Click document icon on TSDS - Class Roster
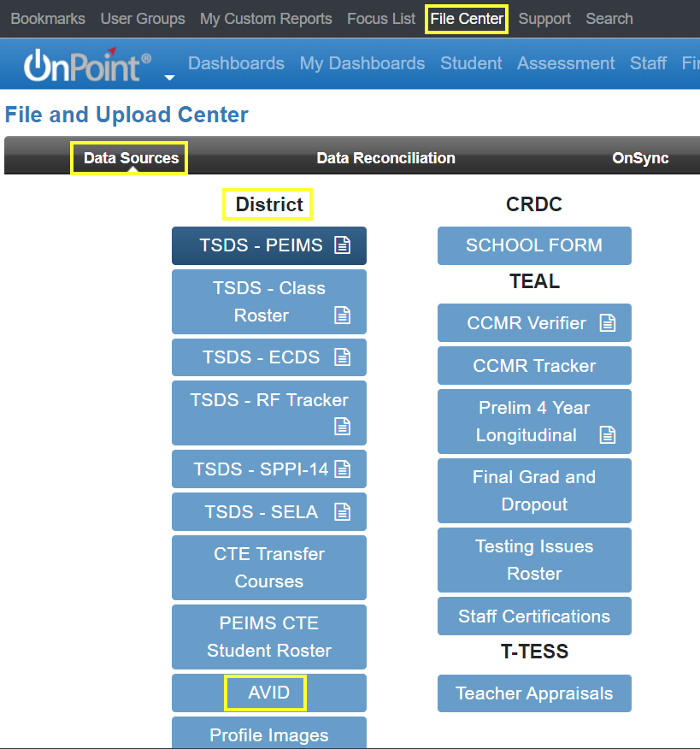The width and height of the screenshot is (700, 749). click(x=343, y=316)
